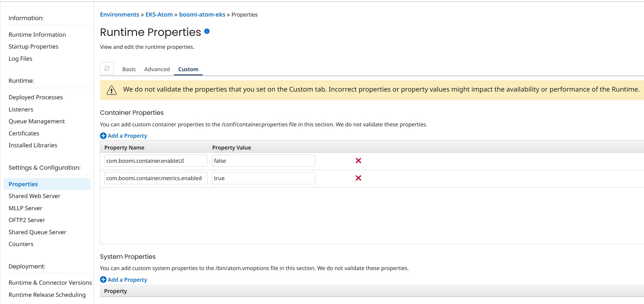This screenshot has width=644, height=304.
Task: Delete the enableUI property with red X
Action: pyautogui.click(x=358, y=161)
